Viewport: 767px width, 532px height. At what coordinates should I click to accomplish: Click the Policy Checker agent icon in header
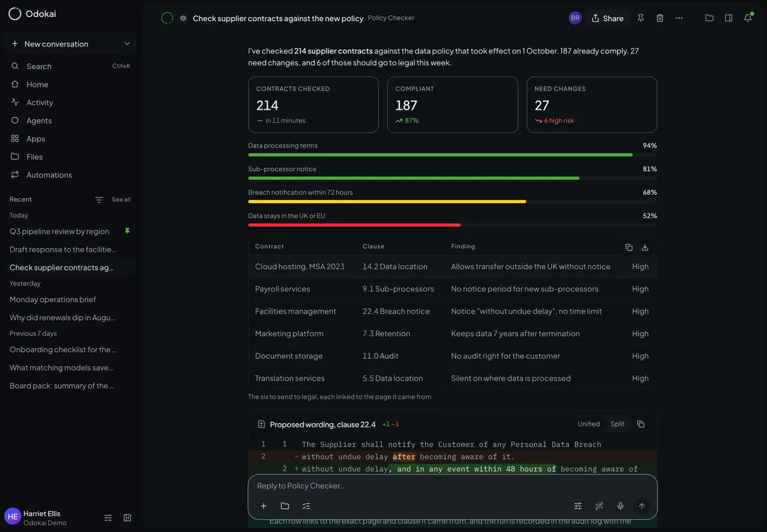(x=183, y=19)
